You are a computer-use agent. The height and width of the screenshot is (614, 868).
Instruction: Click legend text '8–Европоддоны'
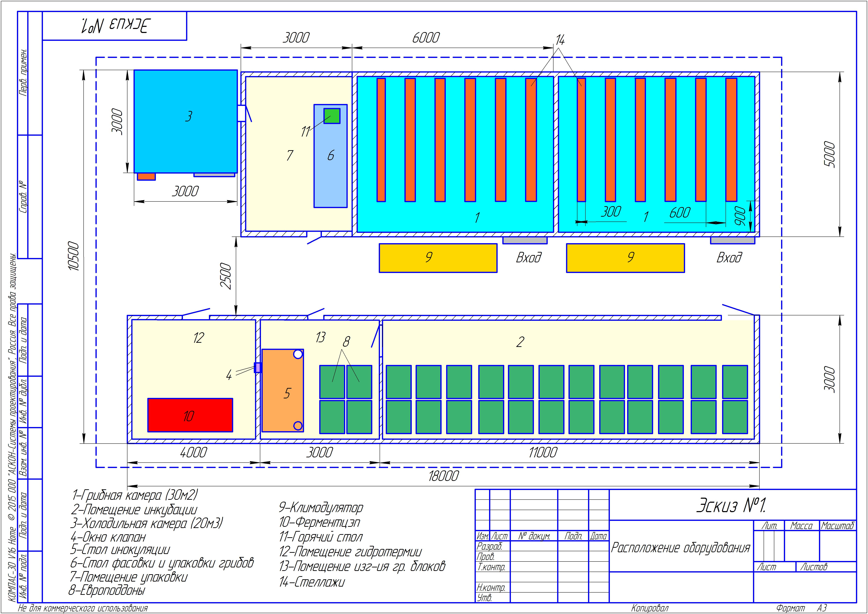tap(107, 590)
